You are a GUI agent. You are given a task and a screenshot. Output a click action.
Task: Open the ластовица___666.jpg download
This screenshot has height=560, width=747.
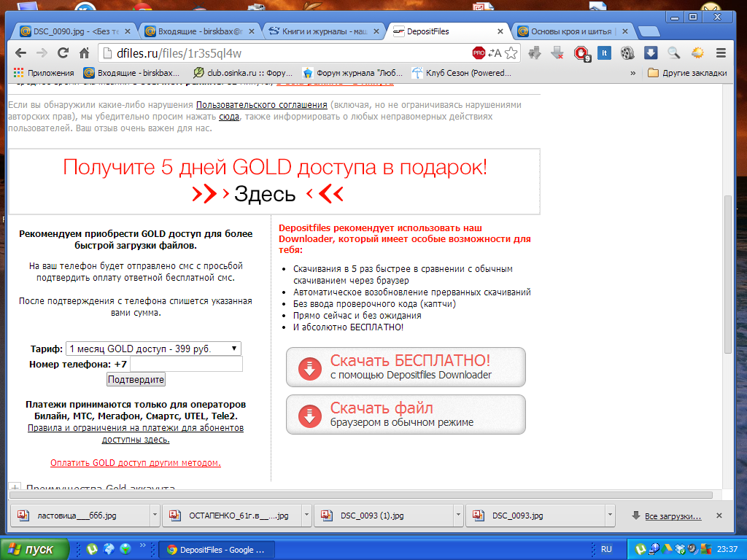point(80,516)
